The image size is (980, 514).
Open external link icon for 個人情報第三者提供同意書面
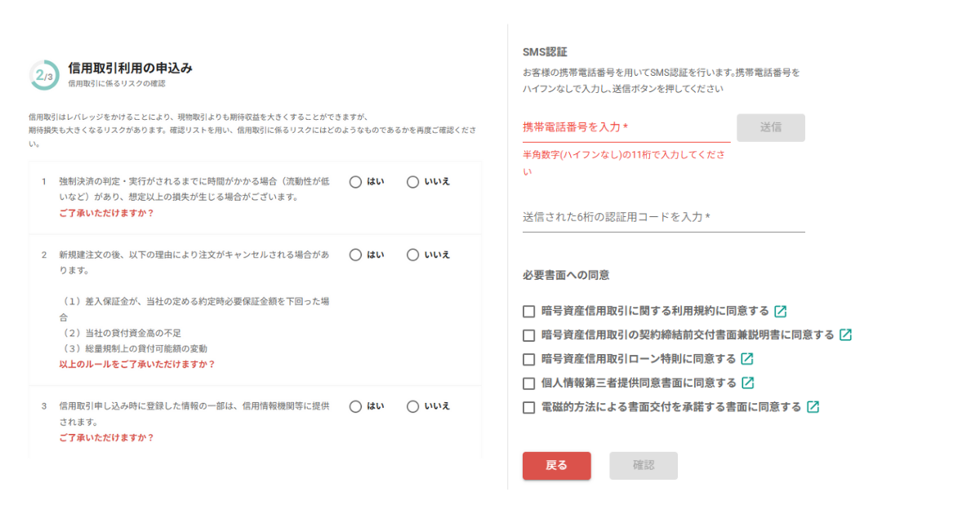(x=747, y=383)
